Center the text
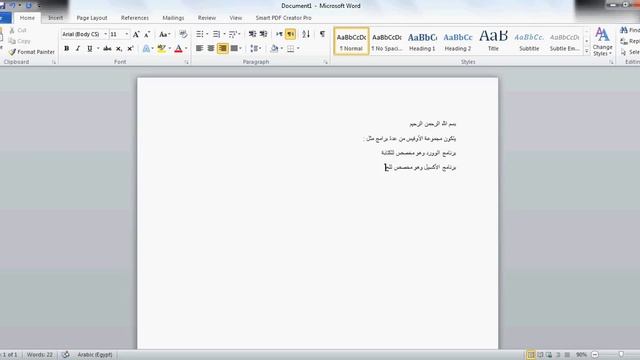 pos(211,49)
